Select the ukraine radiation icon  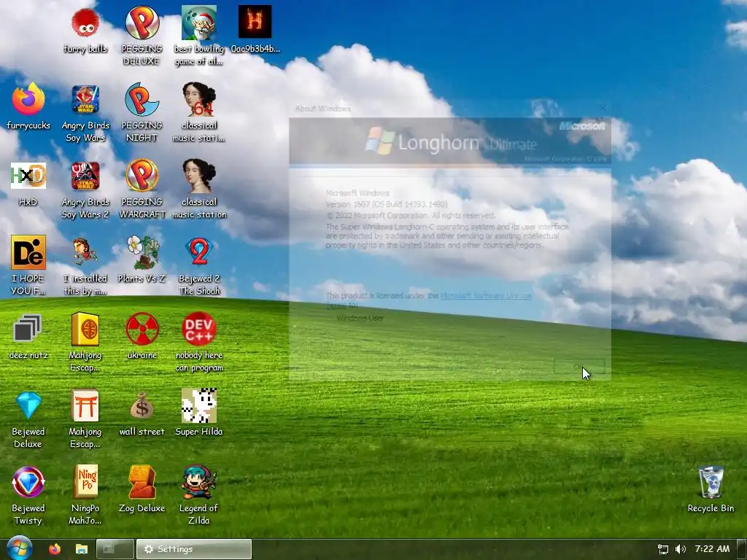tap(142, 337)
